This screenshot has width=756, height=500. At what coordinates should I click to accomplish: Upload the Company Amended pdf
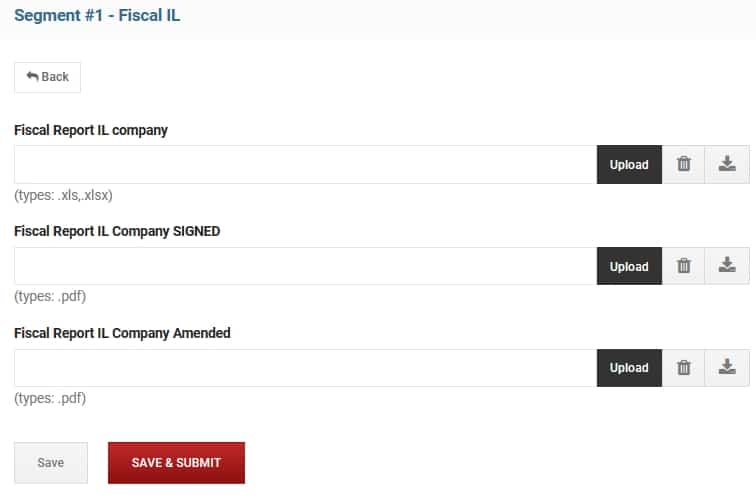click(x=629, y=368)
